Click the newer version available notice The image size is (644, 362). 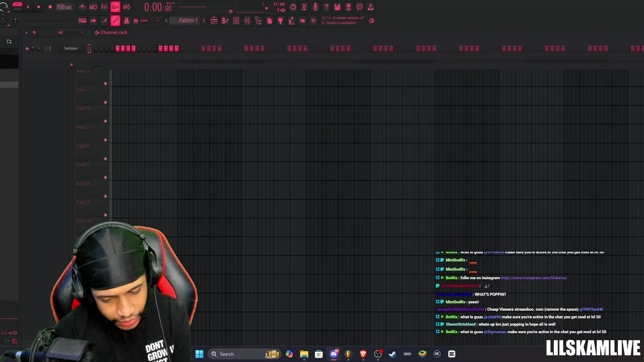click(343, 20)
